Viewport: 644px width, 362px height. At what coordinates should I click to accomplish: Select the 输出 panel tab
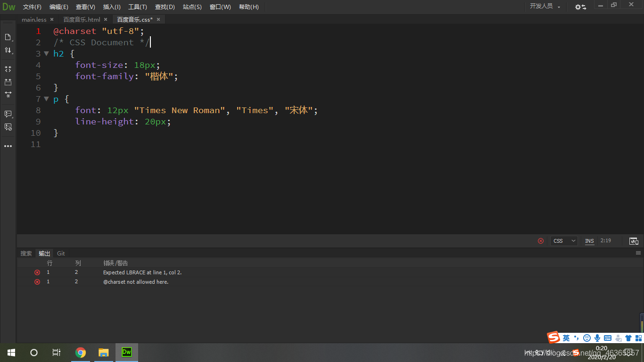point(44,253)
